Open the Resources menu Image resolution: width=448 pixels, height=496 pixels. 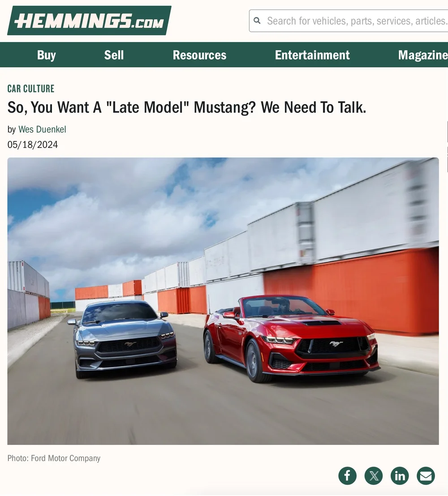(x=199, y=55)
